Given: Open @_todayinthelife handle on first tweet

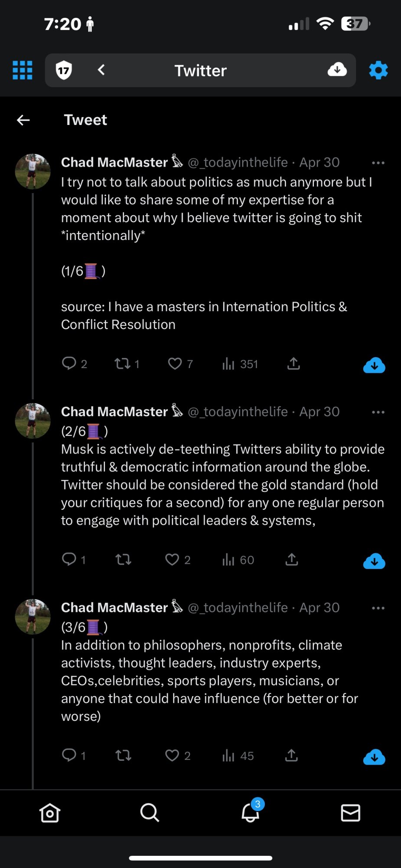Looking at the screenshot, I should pos(238,162).
